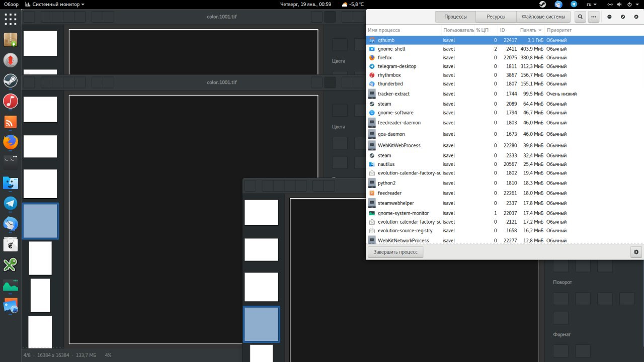
Task: Launch Steam from the dock
Action: (11, 81)
